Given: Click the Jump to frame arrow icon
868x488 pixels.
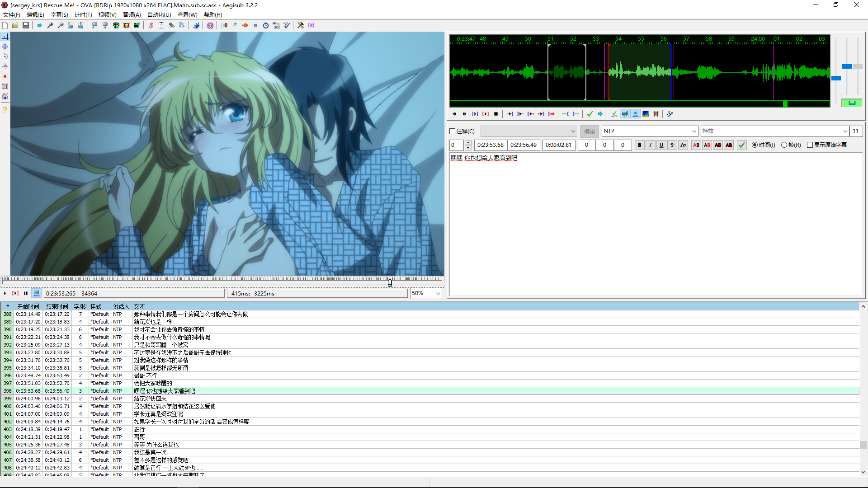Looking at the screenshot, I should pos(39,25).
